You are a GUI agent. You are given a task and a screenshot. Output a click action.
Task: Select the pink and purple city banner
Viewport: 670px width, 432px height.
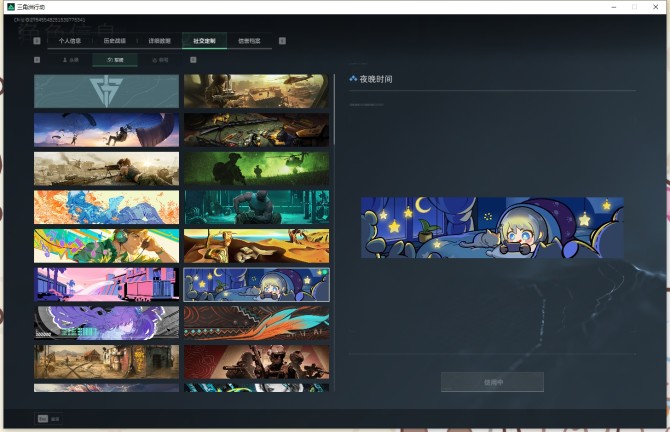106,285
